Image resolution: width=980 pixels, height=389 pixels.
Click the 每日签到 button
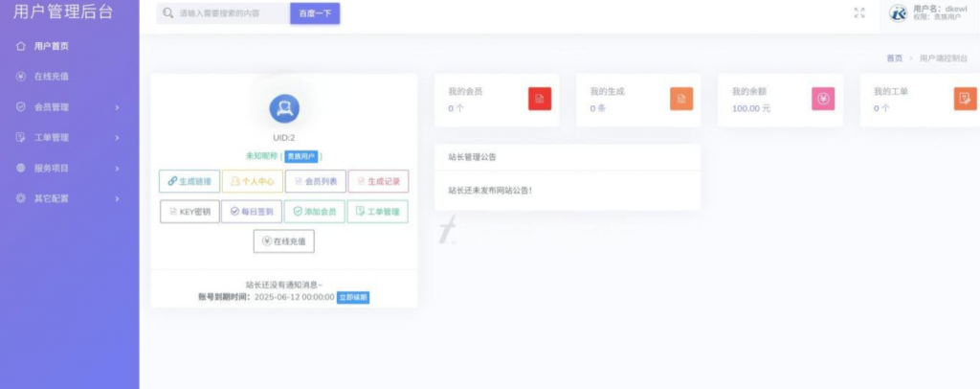click(252, 212)
